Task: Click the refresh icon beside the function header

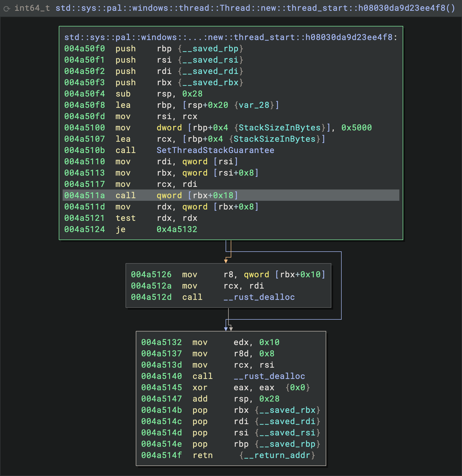Action: (7, 8)
